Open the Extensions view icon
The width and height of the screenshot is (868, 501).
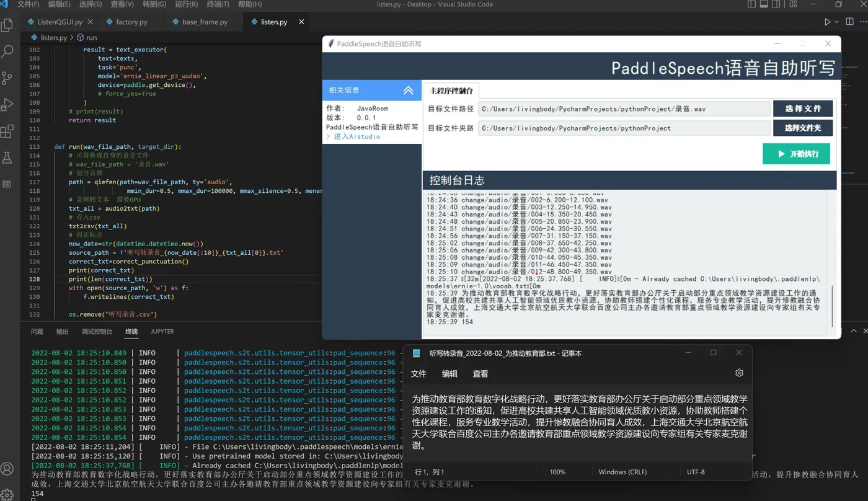(x=7, y=131)
